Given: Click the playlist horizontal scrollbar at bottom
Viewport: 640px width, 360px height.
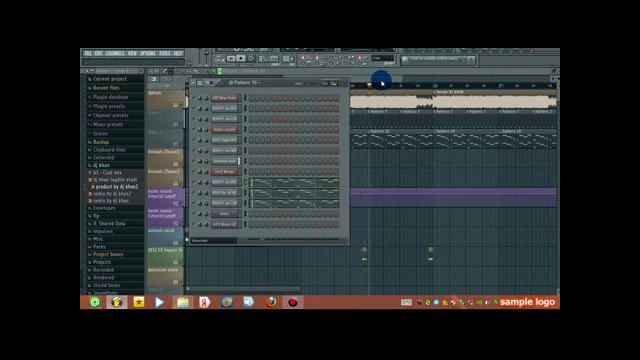Looking at the screenshot, I should tap(245, 289).
